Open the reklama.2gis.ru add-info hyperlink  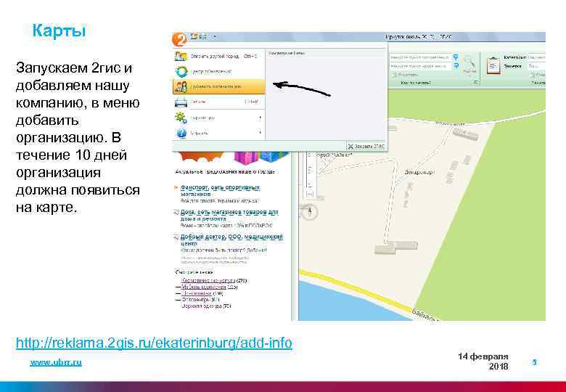154,343
